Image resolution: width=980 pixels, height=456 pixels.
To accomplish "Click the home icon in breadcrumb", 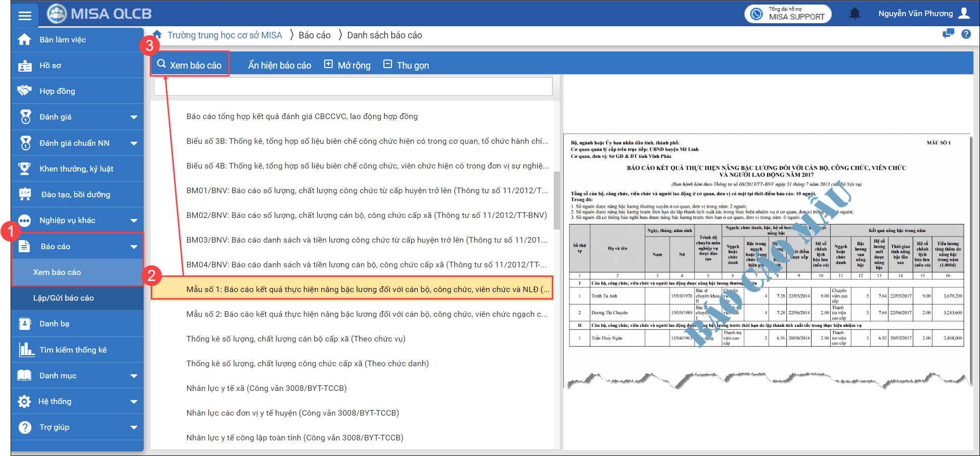I will 157,35.
